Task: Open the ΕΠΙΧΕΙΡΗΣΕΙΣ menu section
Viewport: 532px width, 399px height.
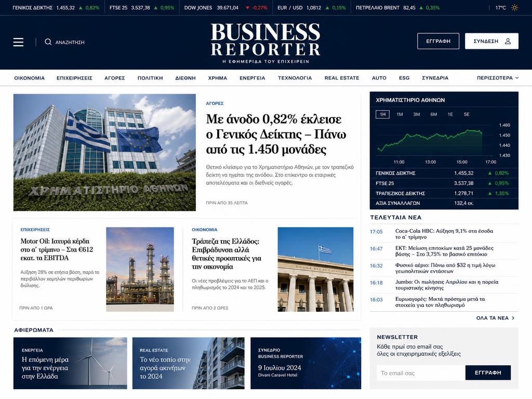Action: tap(74, 78)
